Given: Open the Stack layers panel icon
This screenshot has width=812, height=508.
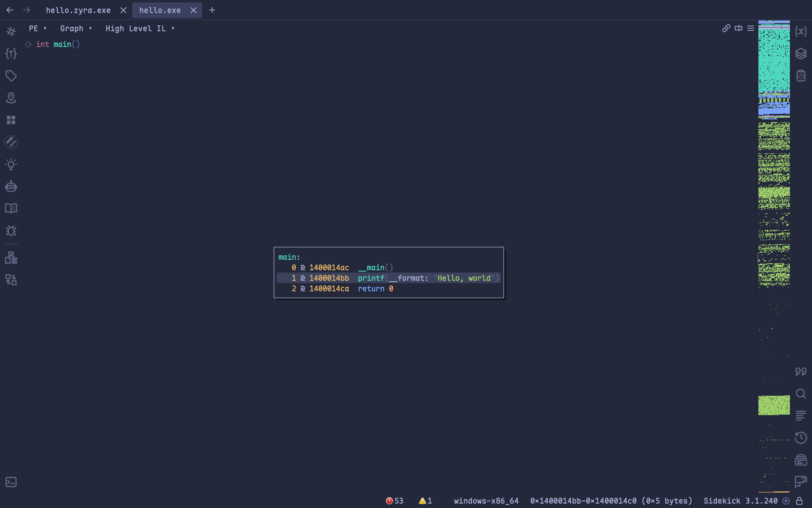Looking at the screenshot, I should (801, 54).
